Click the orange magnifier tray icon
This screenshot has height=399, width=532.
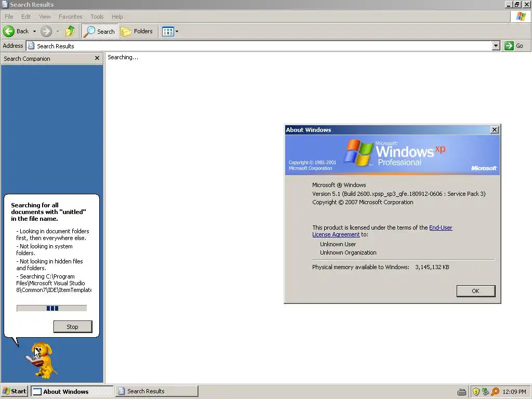click(x=495, y=392)
